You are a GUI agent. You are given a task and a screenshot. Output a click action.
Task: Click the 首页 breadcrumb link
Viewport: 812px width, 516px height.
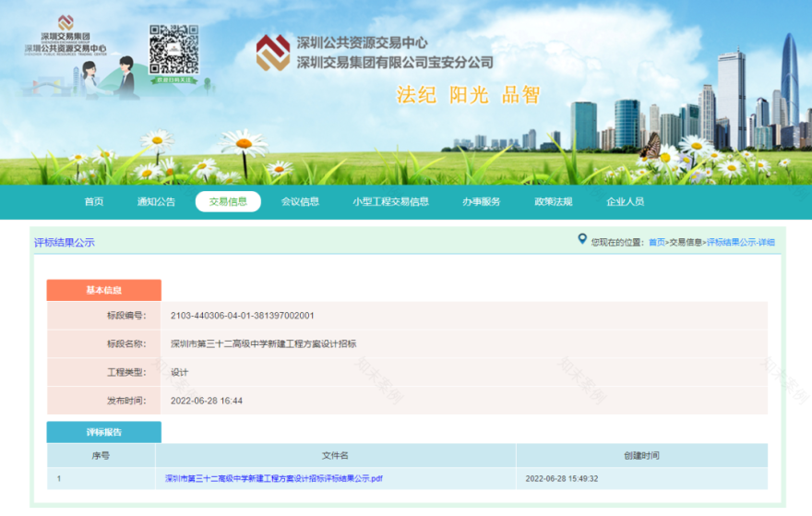(x=657, y=242)
